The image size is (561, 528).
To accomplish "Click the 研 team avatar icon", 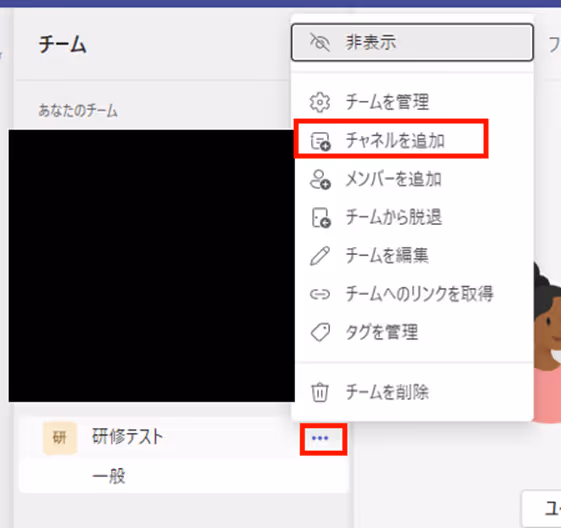I will coord(60,438).
